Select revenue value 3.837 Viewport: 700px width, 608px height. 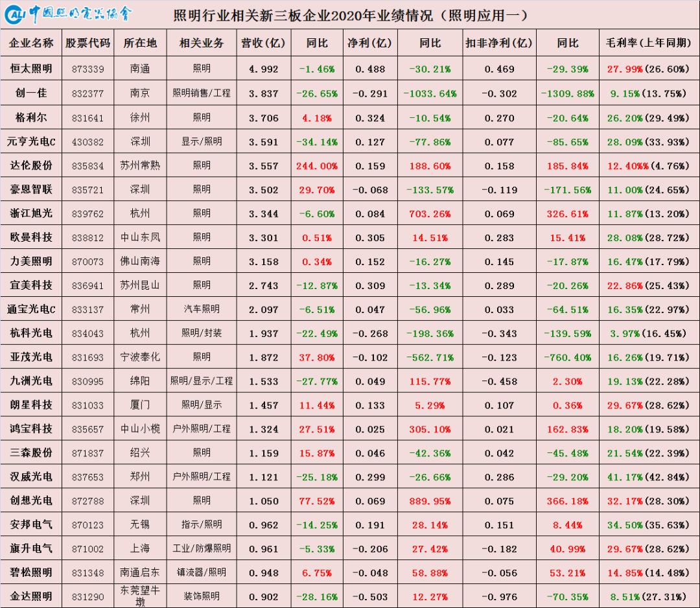(x=263, y=94)
